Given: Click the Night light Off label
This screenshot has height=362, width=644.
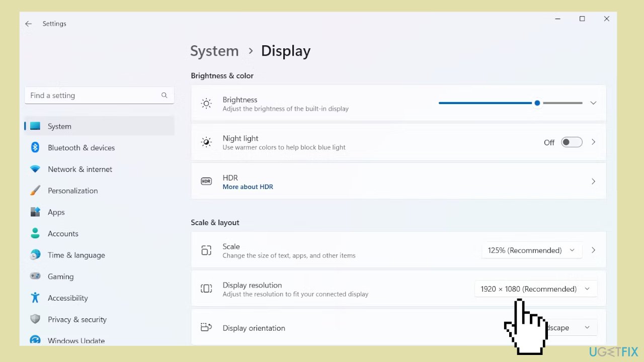Looking at the screenshot, I should [549, 143].
